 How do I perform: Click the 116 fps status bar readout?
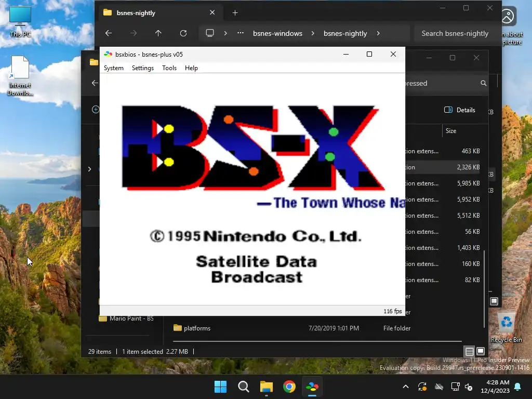(393, 311)
